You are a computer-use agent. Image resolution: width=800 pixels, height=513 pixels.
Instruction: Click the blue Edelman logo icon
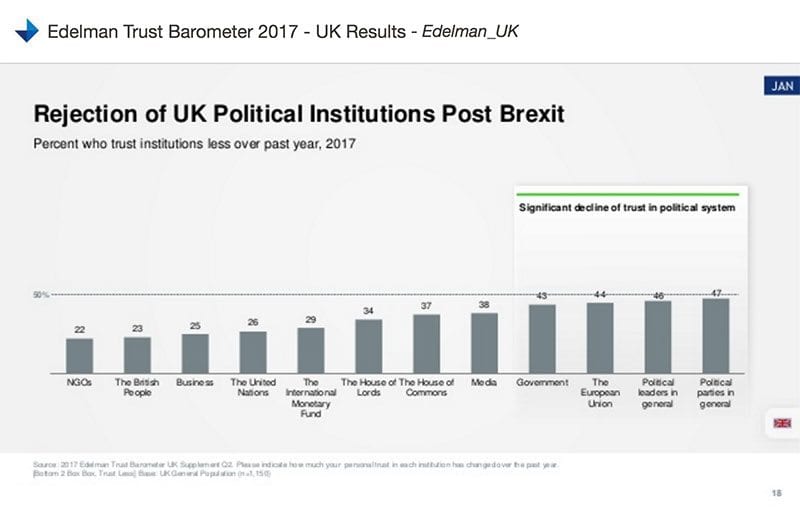pos(25,30)
